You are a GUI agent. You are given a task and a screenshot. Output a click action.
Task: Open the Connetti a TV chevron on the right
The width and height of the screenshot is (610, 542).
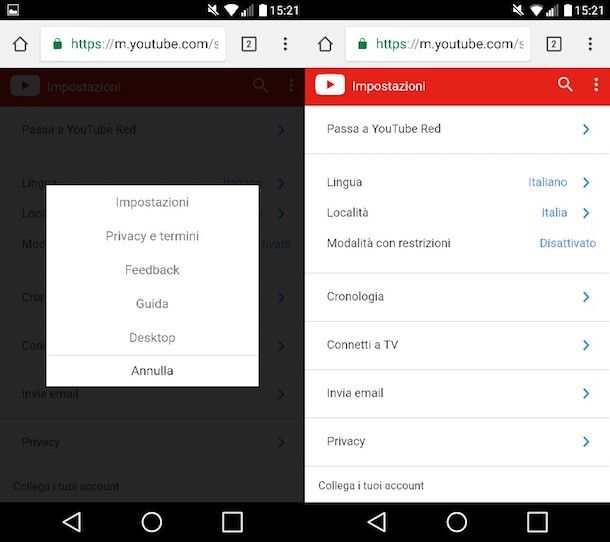[586, 345]
